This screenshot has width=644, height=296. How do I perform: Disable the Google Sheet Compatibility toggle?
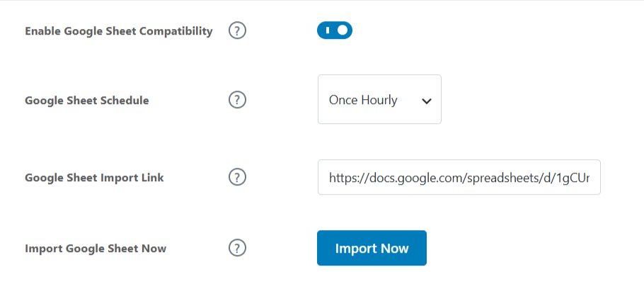click(334, 30)
